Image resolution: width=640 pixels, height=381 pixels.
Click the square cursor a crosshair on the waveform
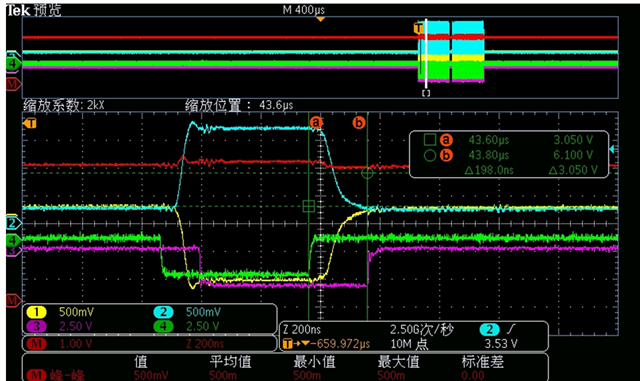tap(309, 206)
